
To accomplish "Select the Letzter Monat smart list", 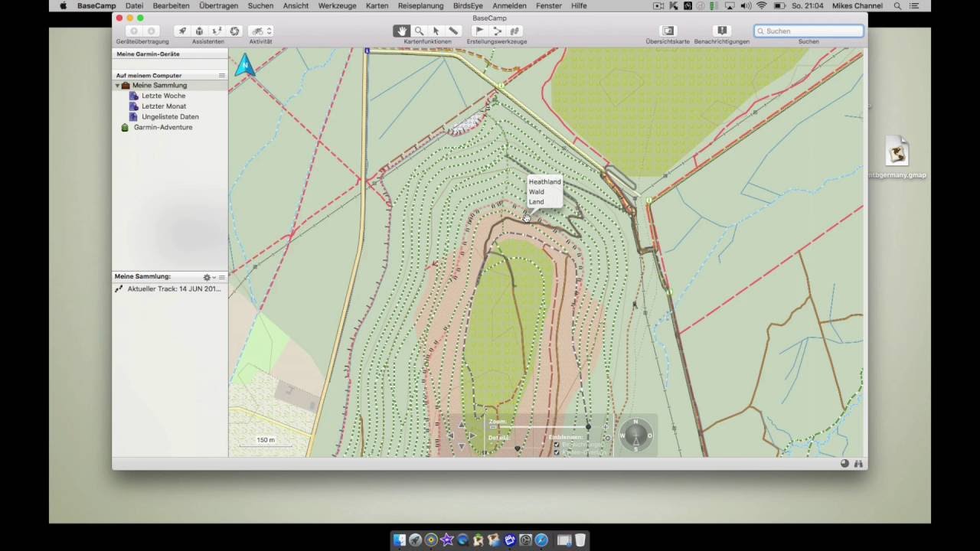I will 164,106.
